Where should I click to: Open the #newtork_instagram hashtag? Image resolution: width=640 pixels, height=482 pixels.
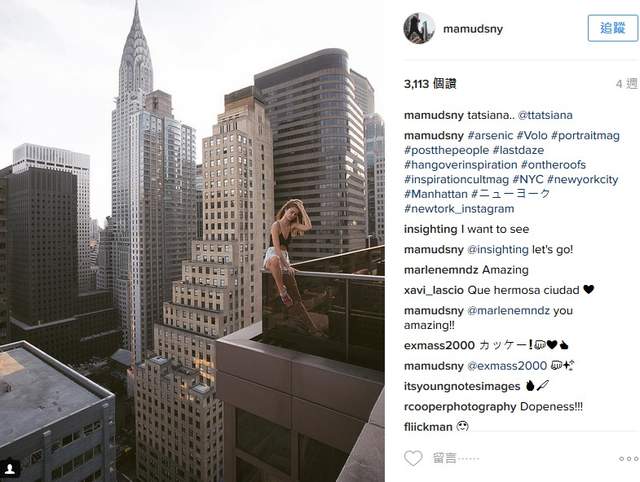pos(459,209)
